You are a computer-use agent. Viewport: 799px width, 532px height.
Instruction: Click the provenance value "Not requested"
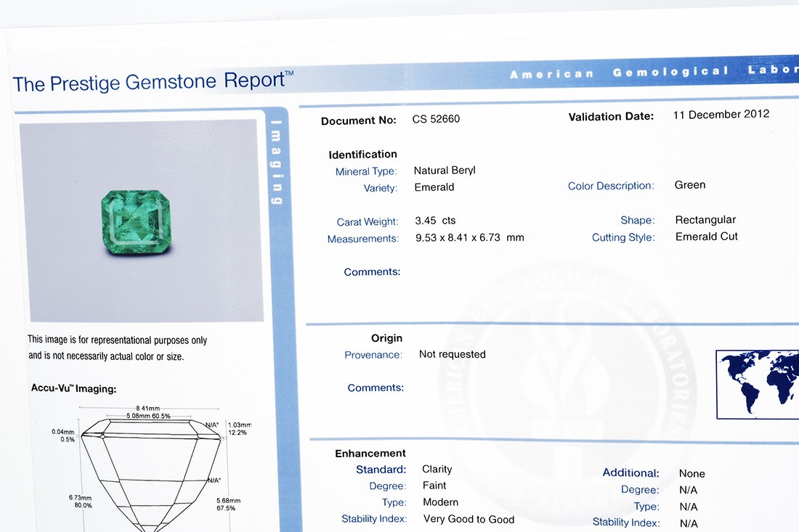coord(452,354)
